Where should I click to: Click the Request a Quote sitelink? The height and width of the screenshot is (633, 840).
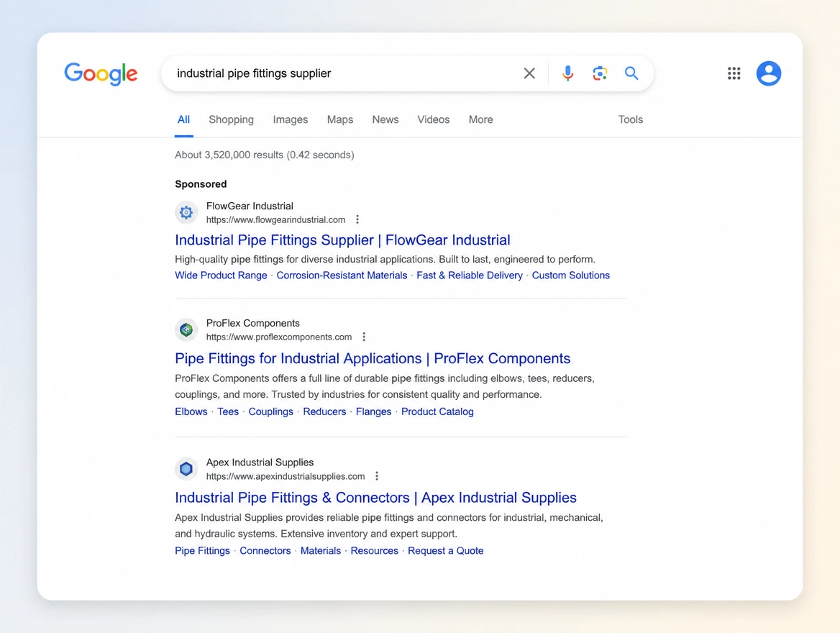[x=446, y=551]
